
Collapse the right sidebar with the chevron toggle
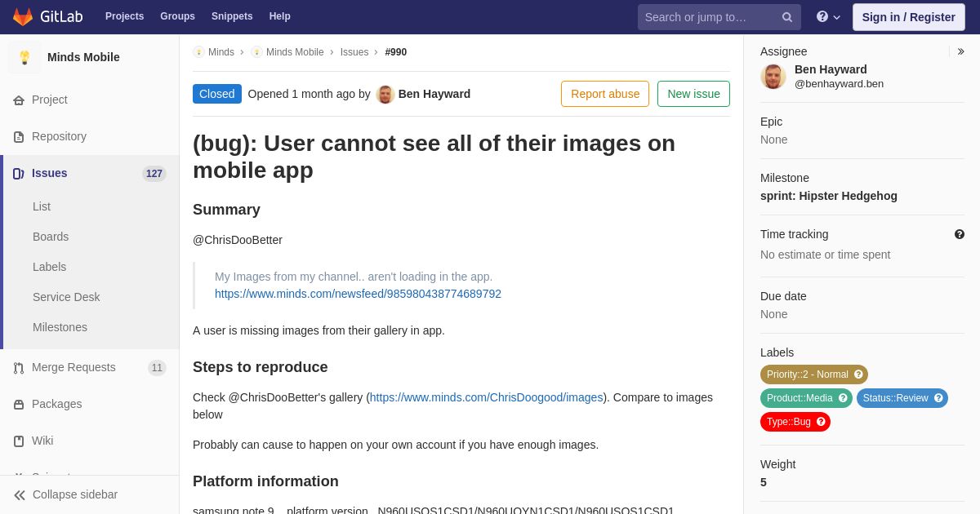(x=961, y=51)
